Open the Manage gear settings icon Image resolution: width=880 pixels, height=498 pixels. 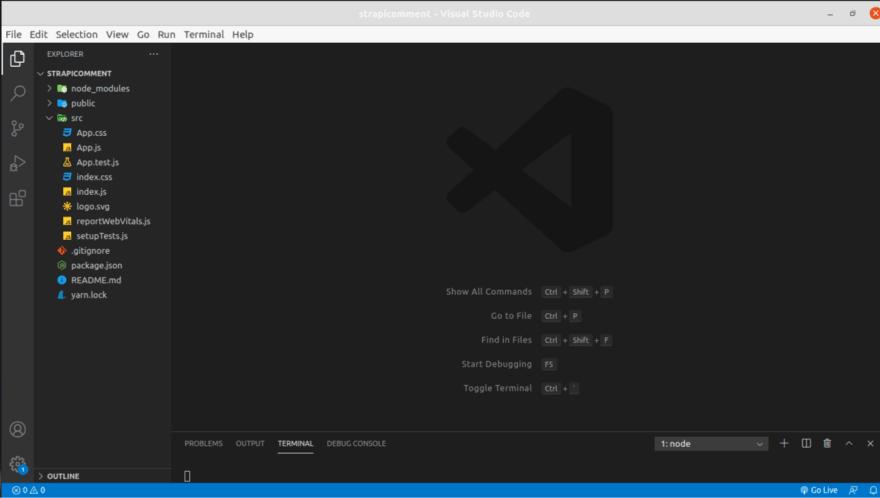click(x=17, y=464)
